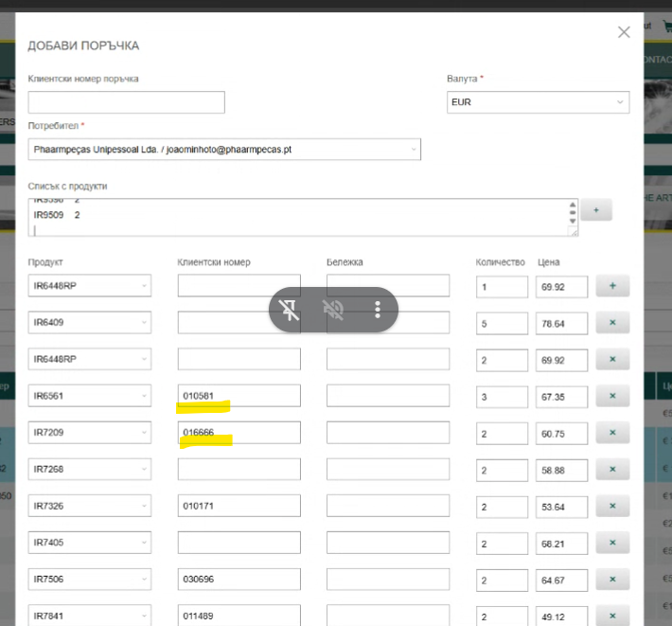This screenshot has height=626, width=672.
Task: Click the unpin icon in floating toolbar
Action: [291, 310]
